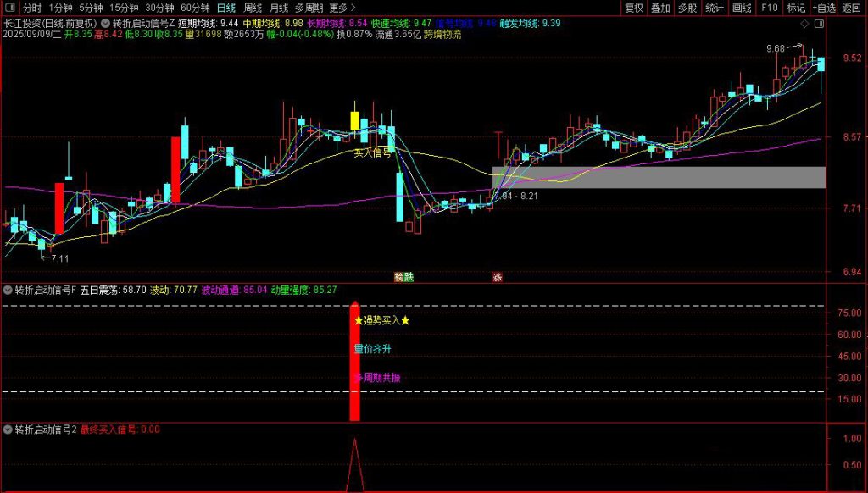
Task: Switch to the 15分钟 chart tab
Action: pyautogui.click(x=124, y=8)
